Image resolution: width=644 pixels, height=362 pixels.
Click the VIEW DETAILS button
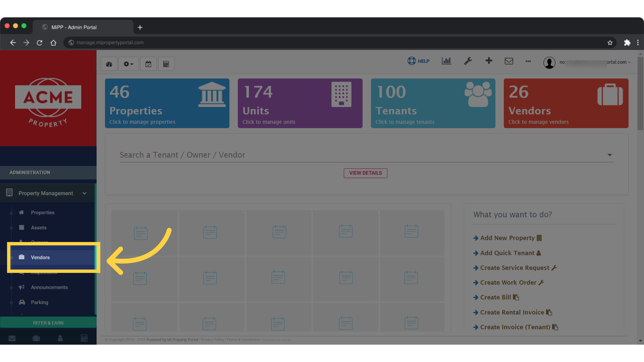[365, 173]
